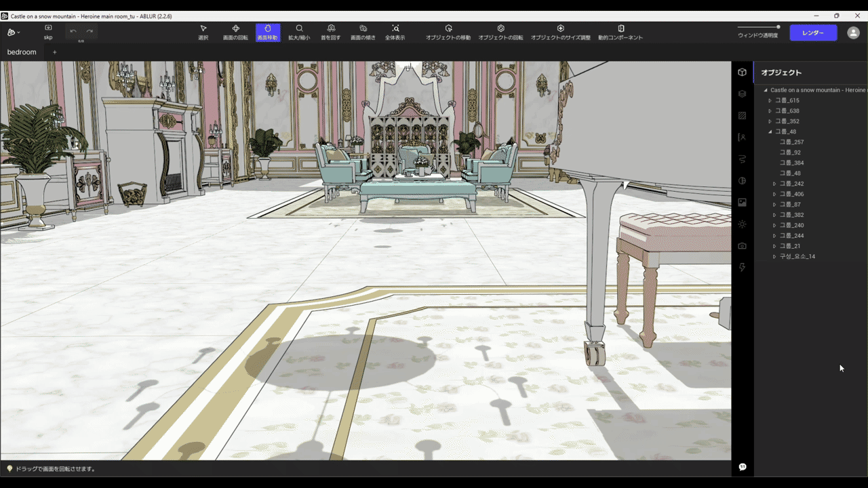Open the ABLUR logo menu

[x=14, y=33]
